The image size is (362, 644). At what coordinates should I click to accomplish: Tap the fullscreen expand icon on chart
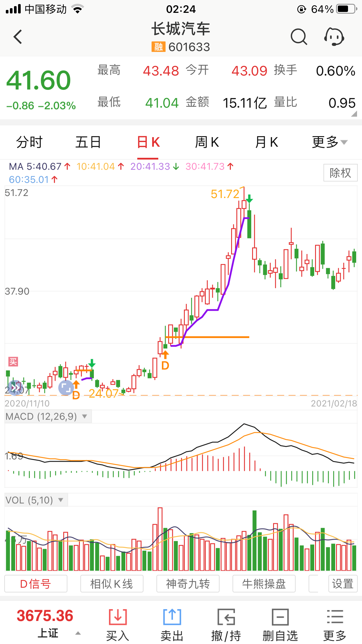pyautogui.click(x=66, y=388)
